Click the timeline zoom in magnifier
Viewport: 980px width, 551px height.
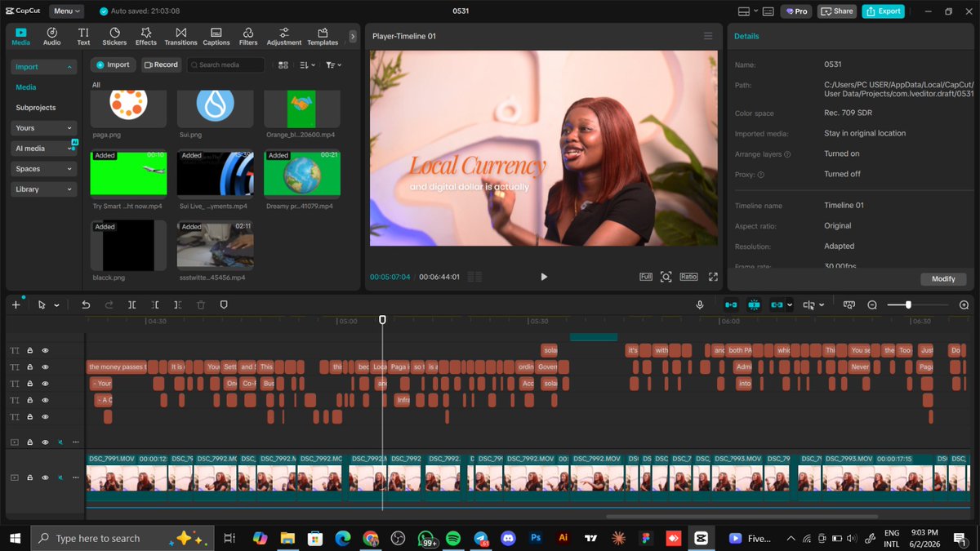964,304
